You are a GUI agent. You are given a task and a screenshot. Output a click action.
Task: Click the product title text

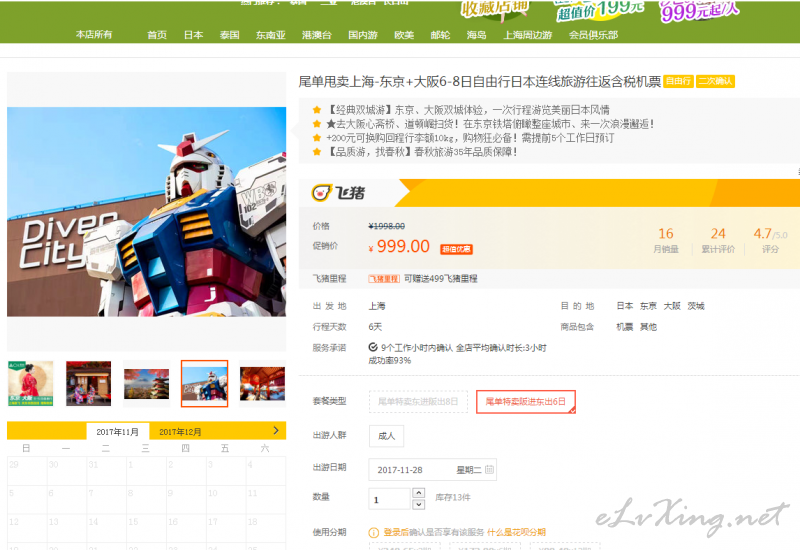click(x=480, y=82)
